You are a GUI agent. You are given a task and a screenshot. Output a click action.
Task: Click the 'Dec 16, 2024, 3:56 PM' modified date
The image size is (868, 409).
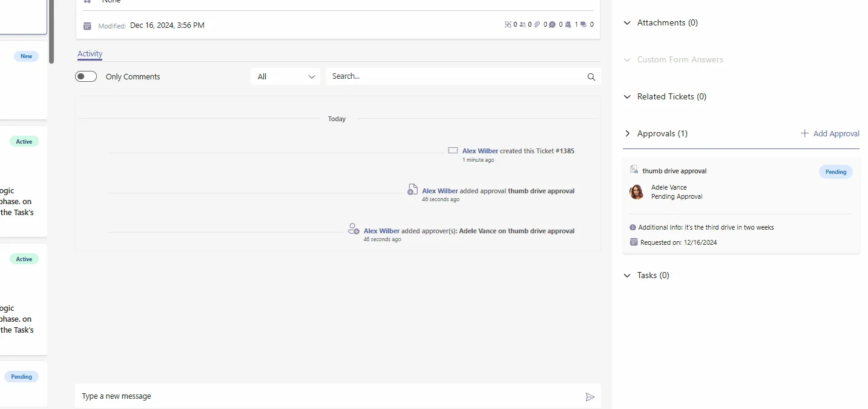pos(167,25)
